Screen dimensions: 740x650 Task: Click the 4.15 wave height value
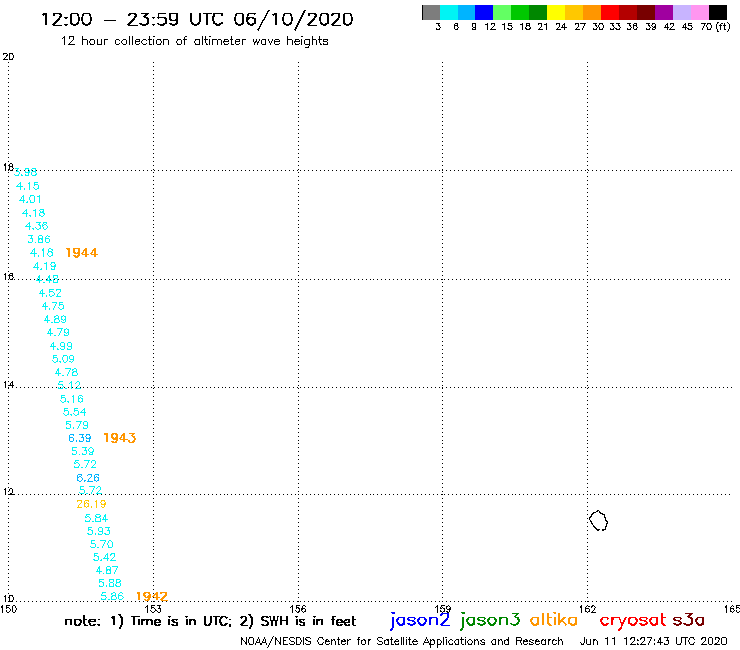[28, 186]
